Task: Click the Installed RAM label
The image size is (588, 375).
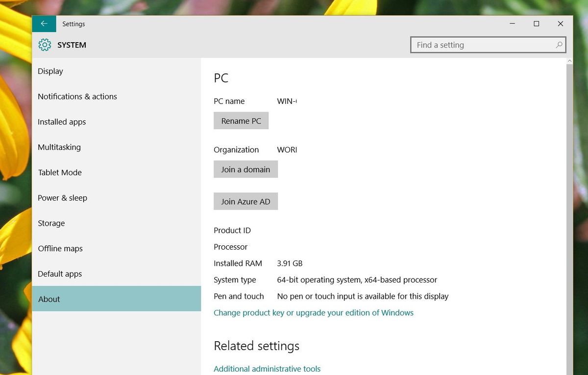Action: click(x=238, y=263)
